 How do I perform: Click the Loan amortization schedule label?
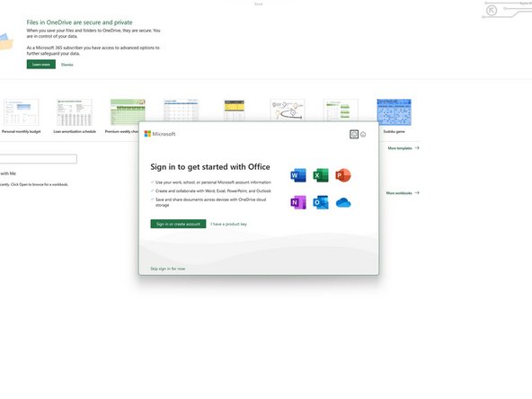coord(75,131)
